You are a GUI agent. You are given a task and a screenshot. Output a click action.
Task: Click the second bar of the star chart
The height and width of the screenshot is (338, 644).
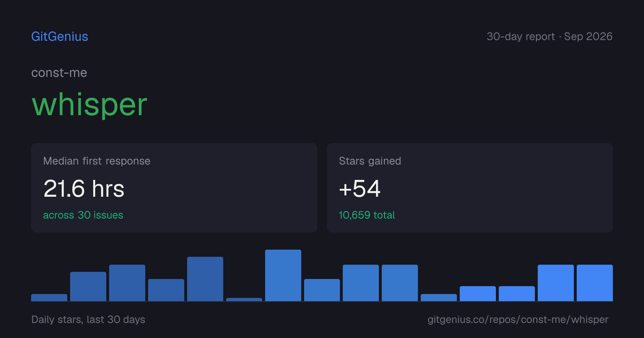pyautogui.click(x=88, y=286)
